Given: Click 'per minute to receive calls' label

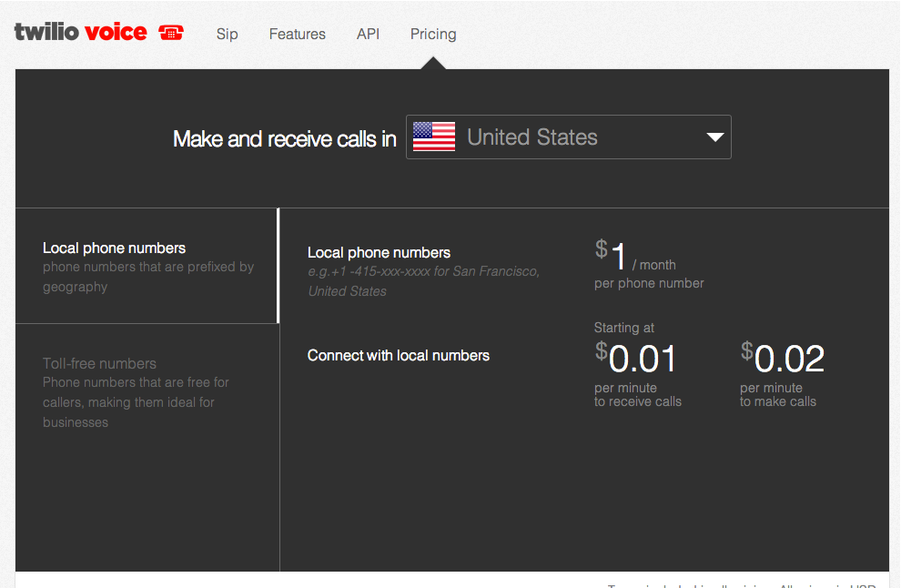Looking at the screenshot, I should point(638,395).
